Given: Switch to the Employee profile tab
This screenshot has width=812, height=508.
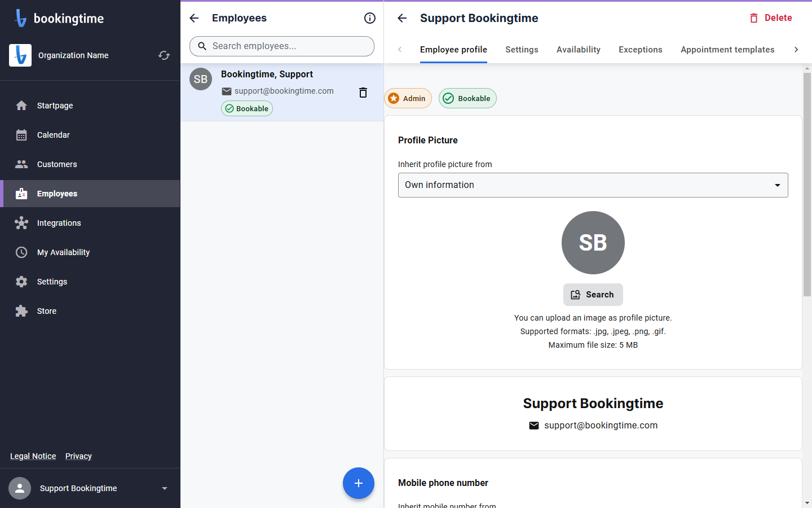Looking at the screenshot, I should (453, 50).
